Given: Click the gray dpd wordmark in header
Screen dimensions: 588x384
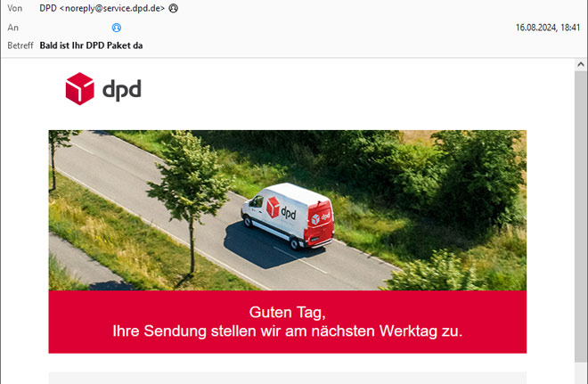Looking at the screenshot, I should click(122, 90).
